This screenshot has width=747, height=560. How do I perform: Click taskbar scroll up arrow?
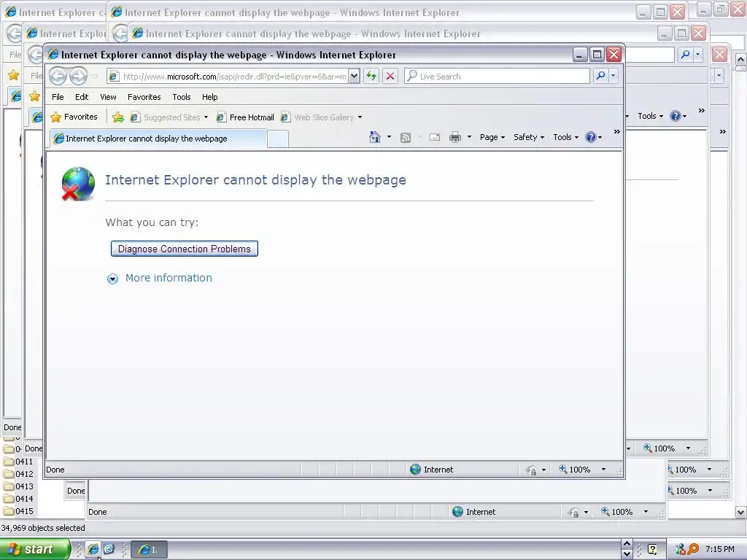(x=627, y=544)
